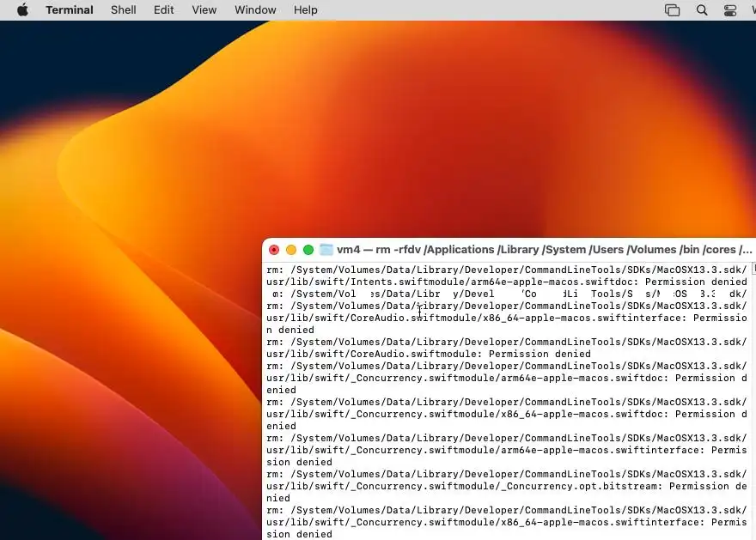Viewport: 756px width, 540px height.
Task: Minimize the vm4 Terminal window
Action: 291,250
